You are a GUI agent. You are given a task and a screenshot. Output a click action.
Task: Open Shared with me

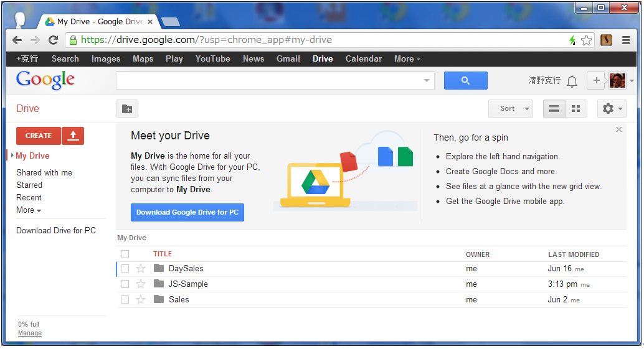44,173
